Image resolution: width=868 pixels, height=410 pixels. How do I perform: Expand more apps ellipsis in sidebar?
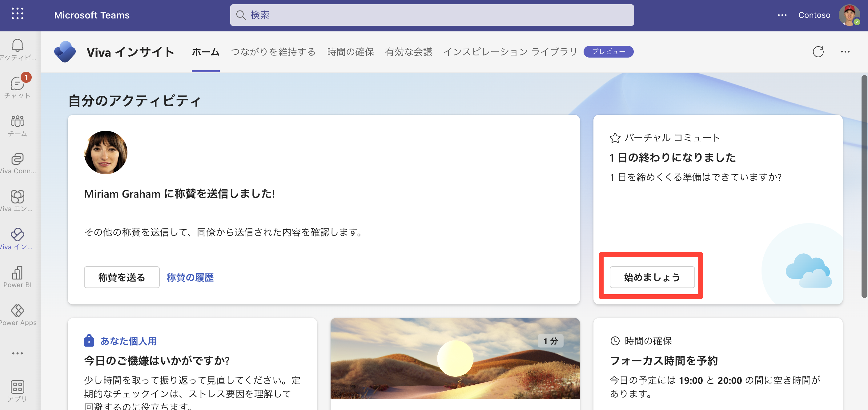[18, 353]
